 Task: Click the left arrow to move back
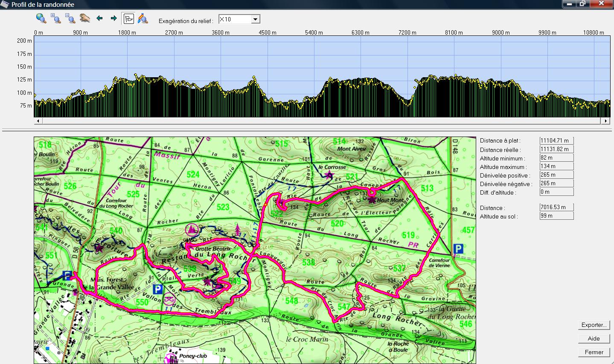pos(100,18)
